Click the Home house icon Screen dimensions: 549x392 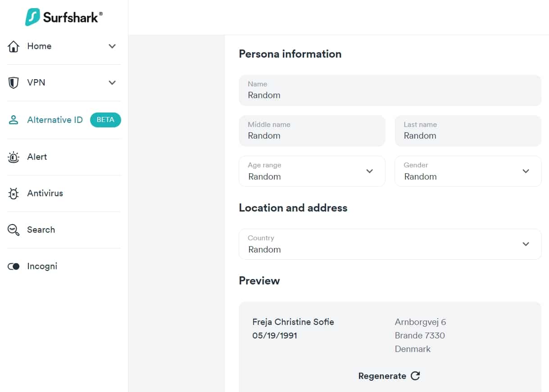(14, 46)
